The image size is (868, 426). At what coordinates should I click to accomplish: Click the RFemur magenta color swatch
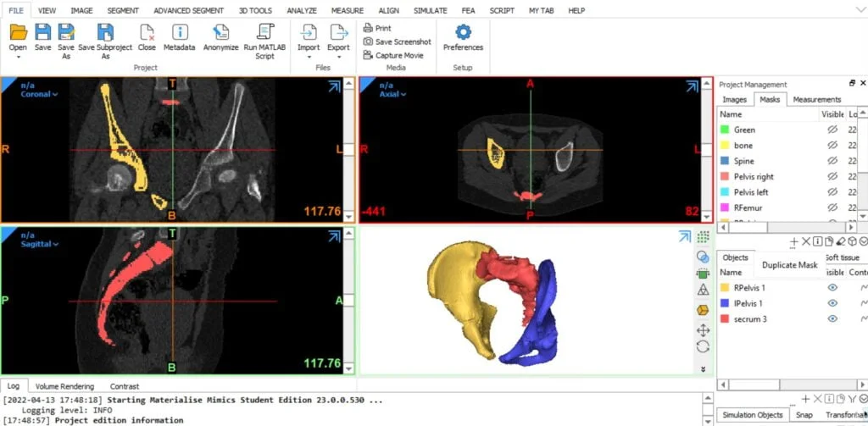[724, 207]
